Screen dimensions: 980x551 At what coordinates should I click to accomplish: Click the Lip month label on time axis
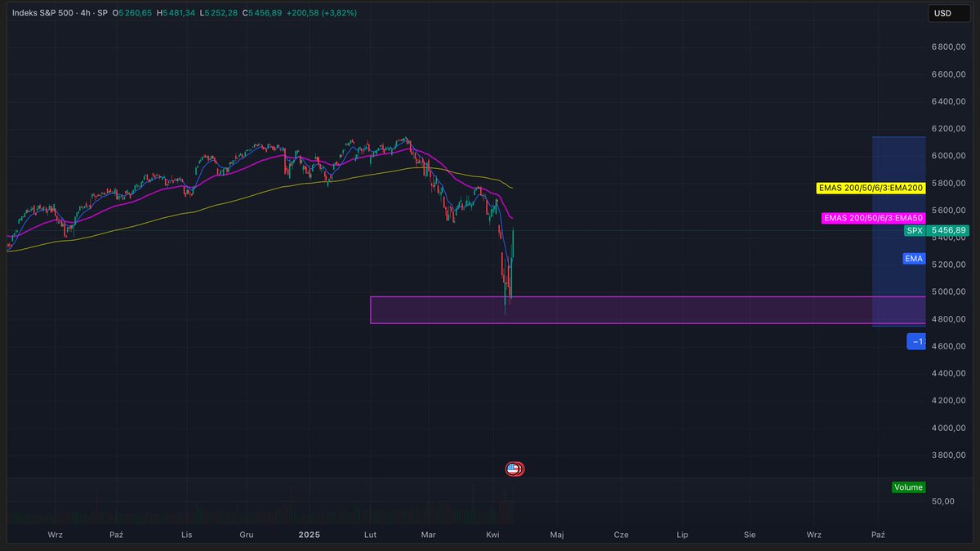[x=683, y=535]
